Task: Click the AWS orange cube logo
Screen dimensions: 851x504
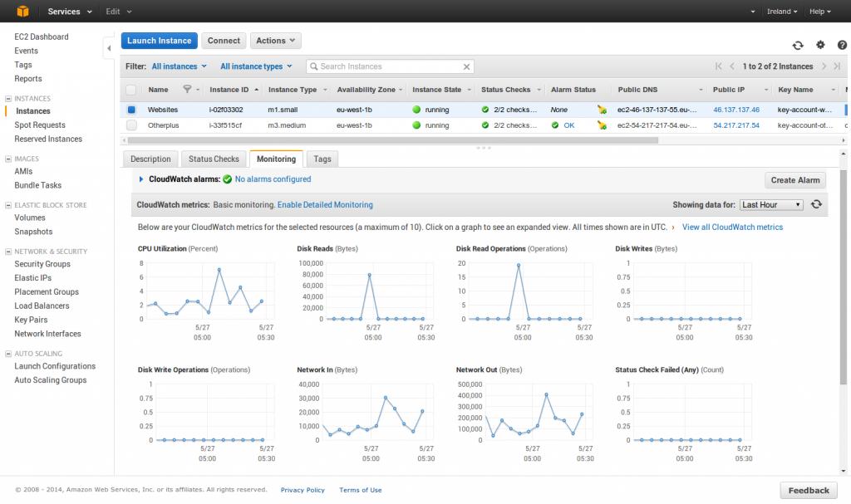Action: tap(22, 11)
